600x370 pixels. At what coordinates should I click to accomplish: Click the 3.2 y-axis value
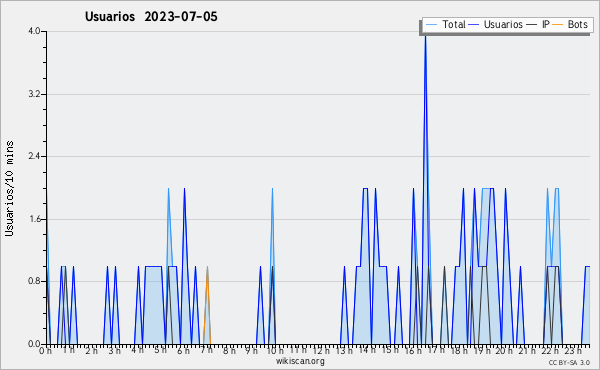click(x=35, y=94)
